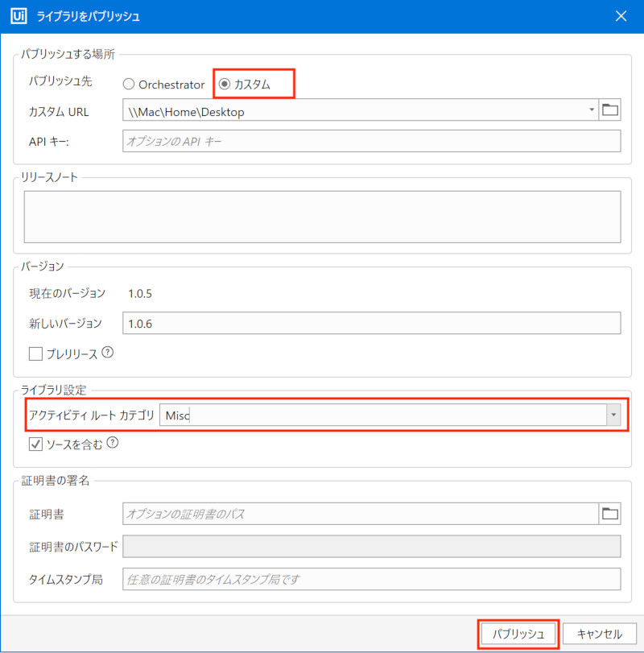Click into the API キー field
This screenshot has width=644, height=653.
(x=371, y=141)
